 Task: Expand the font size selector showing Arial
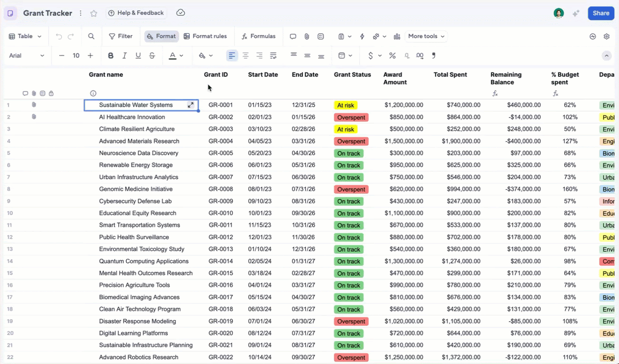[x=27, y=56]
